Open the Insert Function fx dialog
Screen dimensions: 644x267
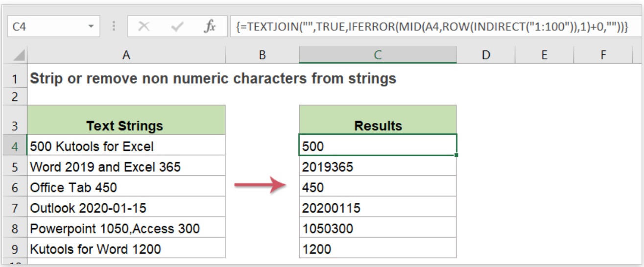[x=210, y=27]
